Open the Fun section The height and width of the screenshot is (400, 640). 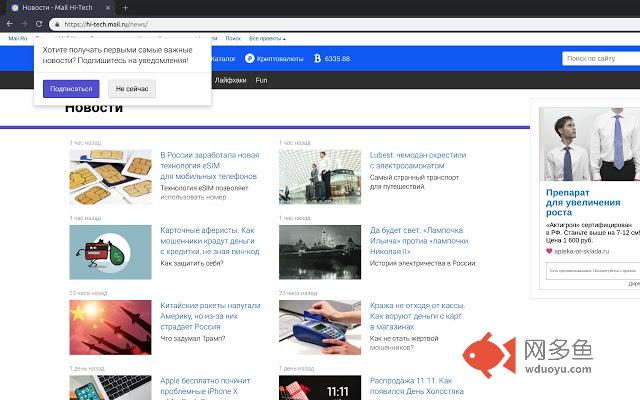click(261, 80)
